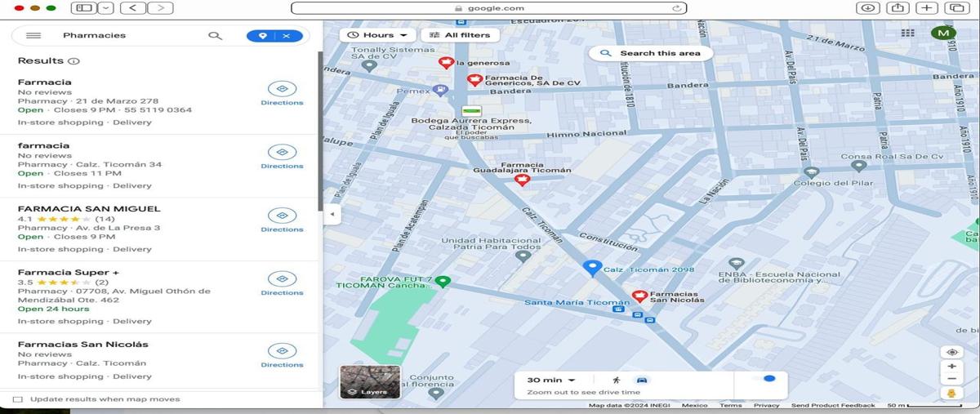Click Consa Roal Sa De Cv marker
Viewport: 980px width, 414px height.
click(x=858, y=165)
